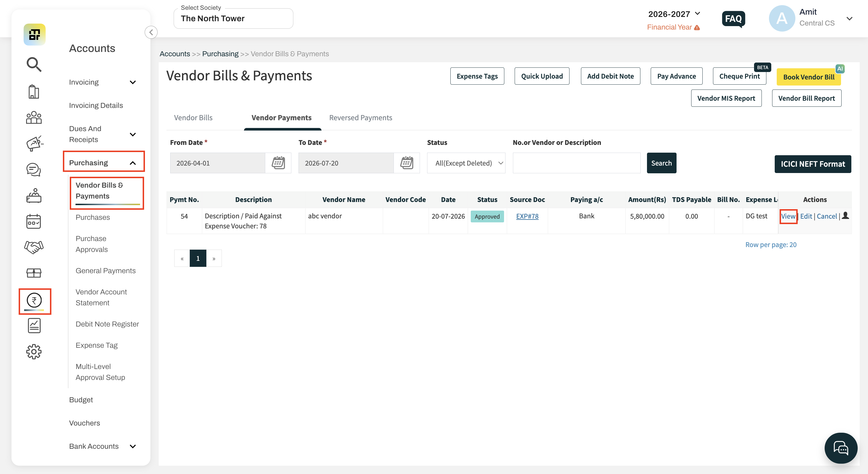Click the Vendor MIS Report button
This screenshot has height=474, width=868.
(x=726, y=98)
